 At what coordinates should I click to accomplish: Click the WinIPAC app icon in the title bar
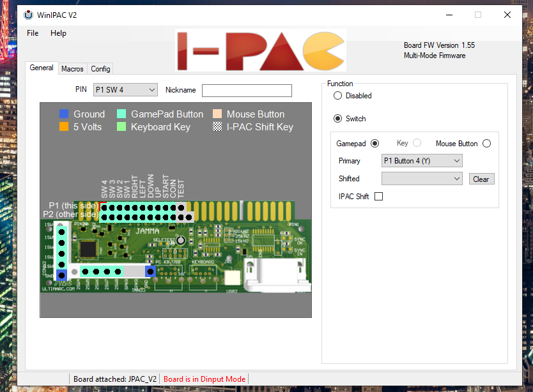pyautogui.click(x=29, y=15)
